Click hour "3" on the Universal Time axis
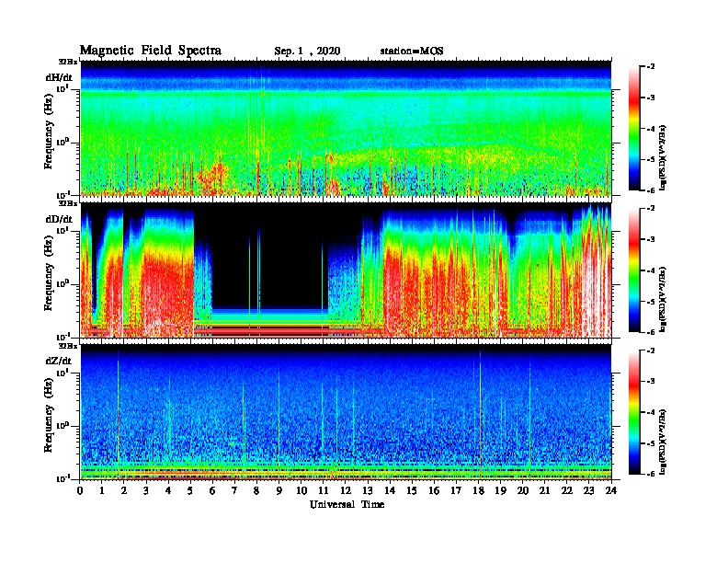 tap(146, 490)
